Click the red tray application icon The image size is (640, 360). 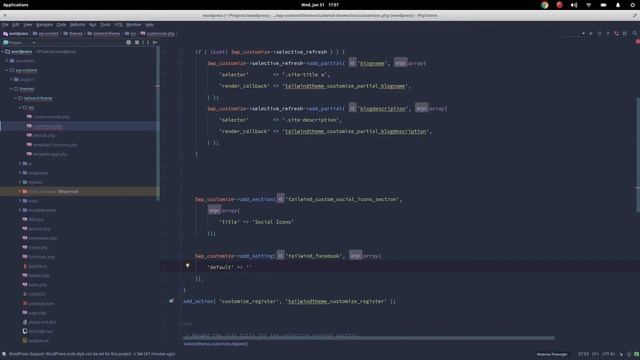[559, 5]
